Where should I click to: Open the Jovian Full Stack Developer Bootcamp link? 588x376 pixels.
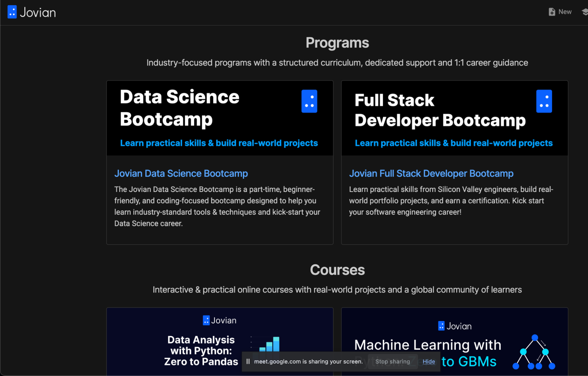(431, 173)
